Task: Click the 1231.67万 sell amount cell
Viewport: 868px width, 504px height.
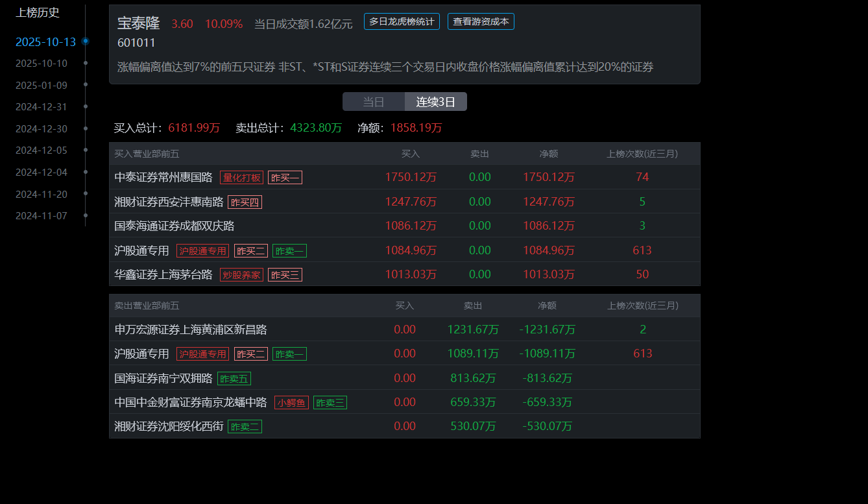Action: tap(473, 330)
